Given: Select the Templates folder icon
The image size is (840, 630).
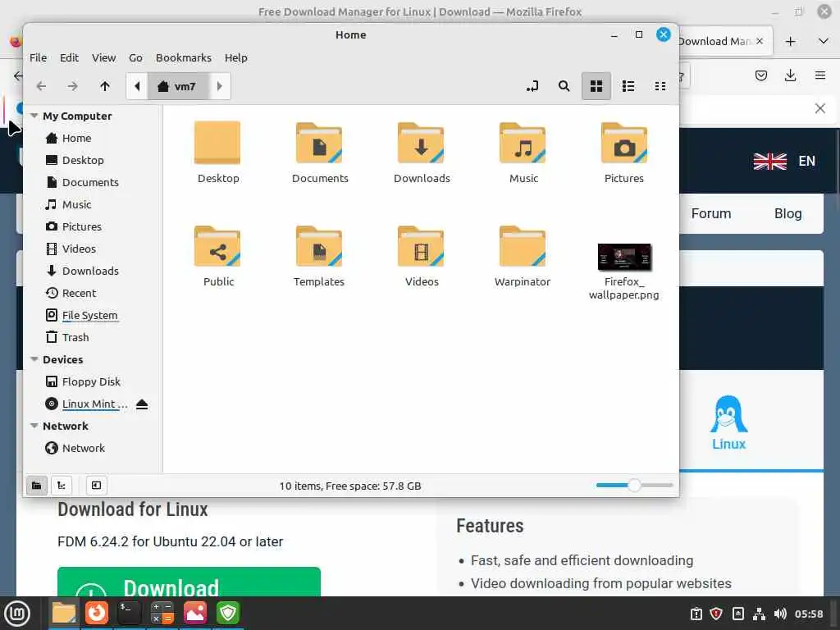Looking at the screenshot, I should tap(319, 246).
